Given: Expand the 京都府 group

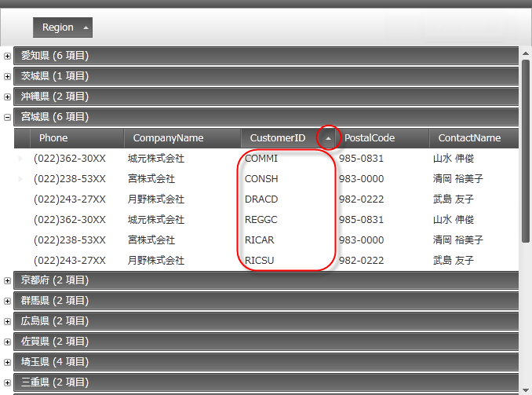Looking at the screenshot, I should [8, 280].
